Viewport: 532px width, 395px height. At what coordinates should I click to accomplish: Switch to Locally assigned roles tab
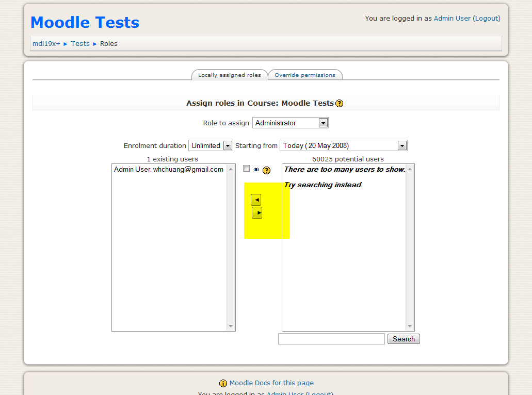coord(229,75)
